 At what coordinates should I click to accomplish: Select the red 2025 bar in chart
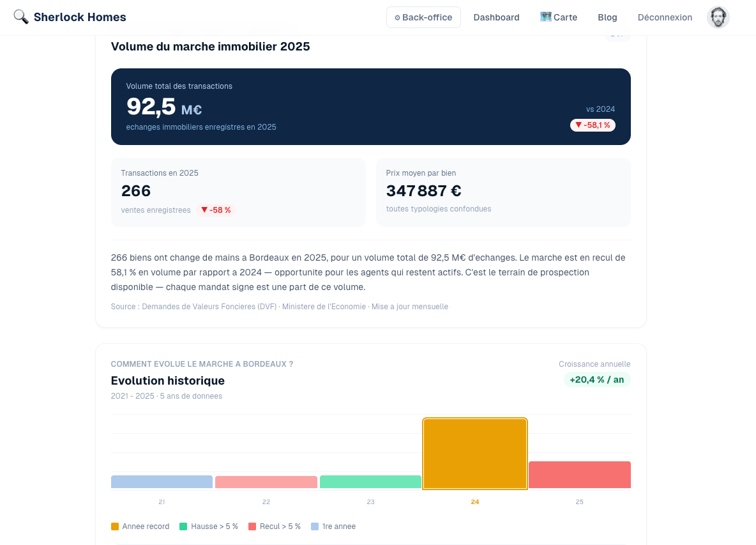tap(580, 475)
